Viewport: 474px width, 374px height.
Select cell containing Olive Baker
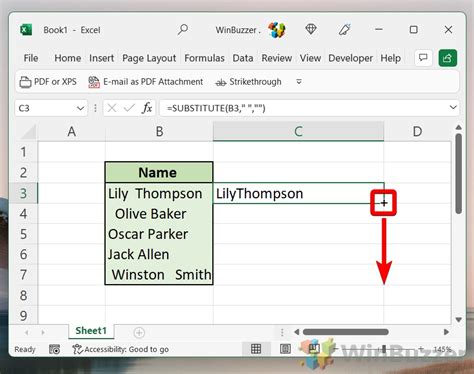pos(159,213)
